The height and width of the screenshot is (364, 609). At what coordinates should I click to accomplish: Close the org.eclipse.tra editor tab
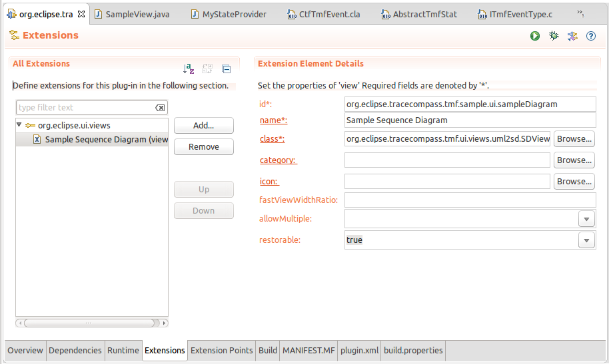coord(81,14)
